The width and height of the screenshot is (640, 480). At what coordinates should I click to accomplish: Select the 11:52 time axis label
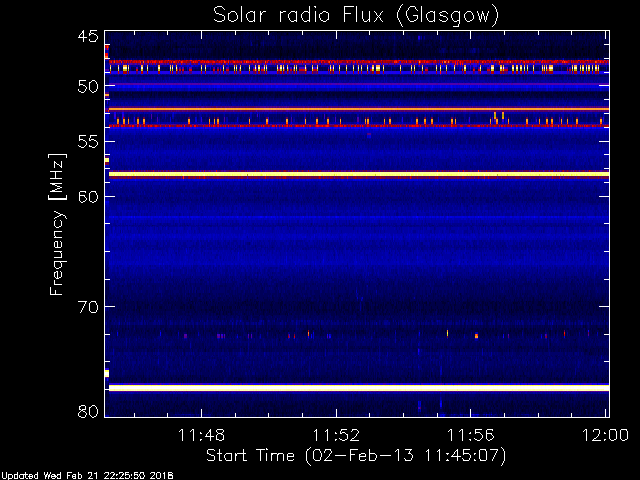click(x=336, y=435)
